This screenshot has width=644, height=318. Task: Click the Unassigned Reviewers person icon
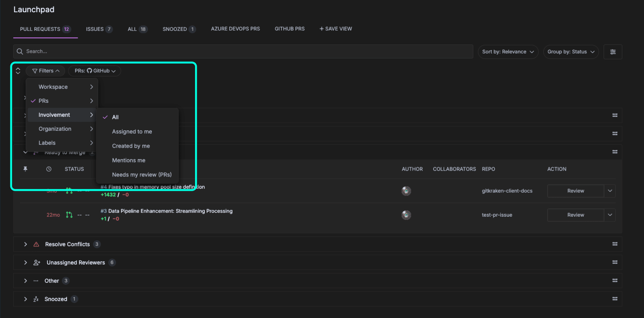click(x=37, y=263)
